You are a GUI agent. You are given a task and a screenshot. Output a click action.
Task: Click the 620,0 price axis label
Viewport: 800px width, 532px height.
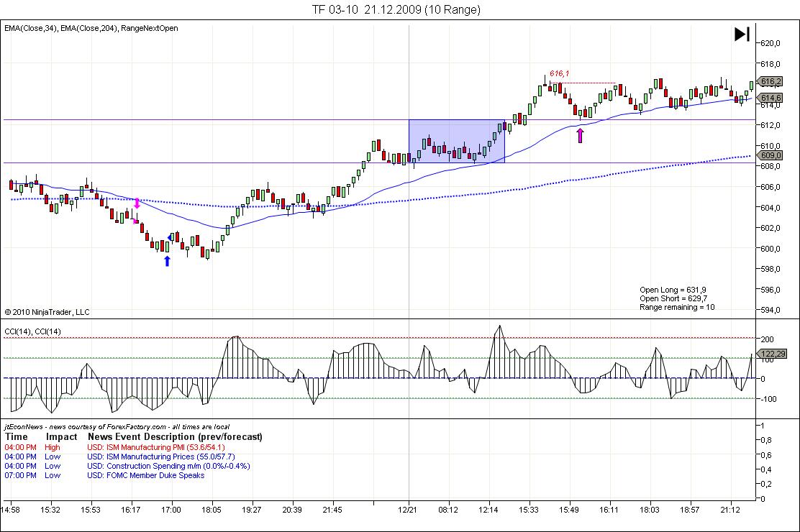pos(771,43)
